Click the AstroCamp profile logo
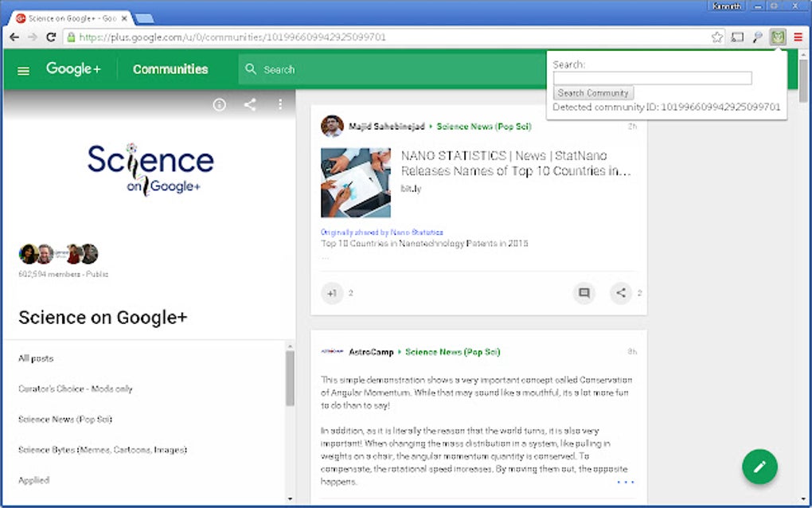Image resolution: width=812 pixels, height=508 pixels. point(332,351)
